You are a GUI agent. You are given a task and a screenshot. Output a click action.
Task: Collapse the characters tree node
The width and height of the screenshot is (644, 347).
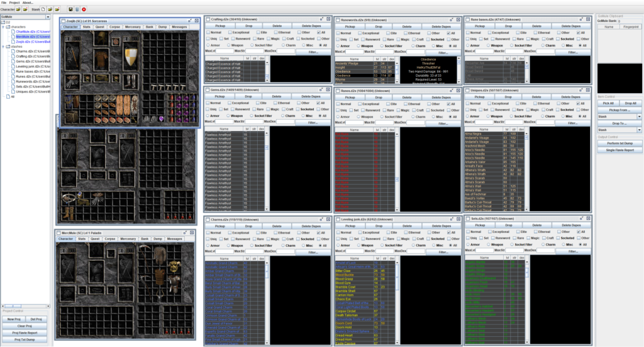(3, 26)
